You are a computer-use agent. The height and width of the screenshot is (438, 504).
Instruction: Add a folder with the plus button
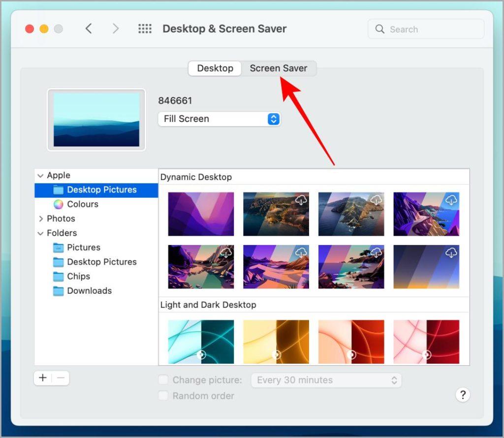43,378
